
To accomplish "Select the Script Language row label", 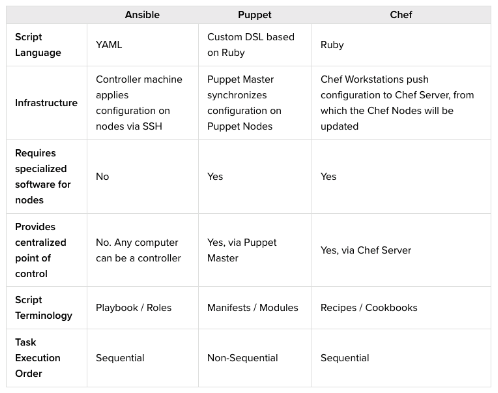I will [x=38, y=45].
